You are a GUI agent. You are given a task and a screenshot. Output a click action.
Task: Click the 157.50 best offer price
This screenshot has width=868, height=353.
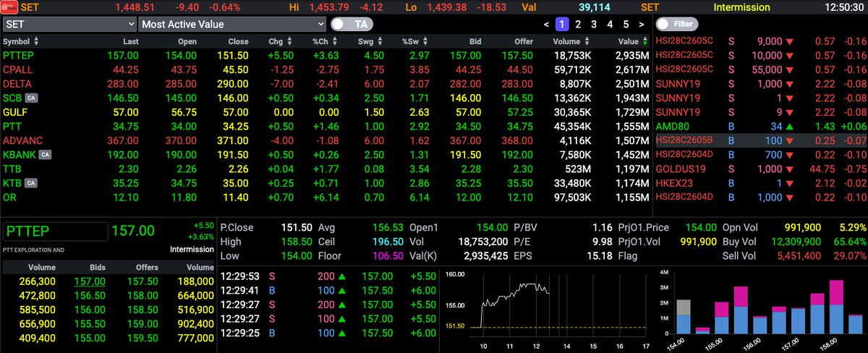pos(142,281)
